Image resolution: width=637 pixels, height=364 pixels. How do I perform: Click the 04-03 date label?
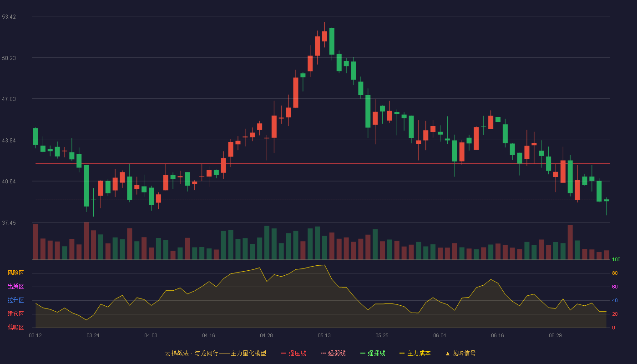[x=151, y=335]
